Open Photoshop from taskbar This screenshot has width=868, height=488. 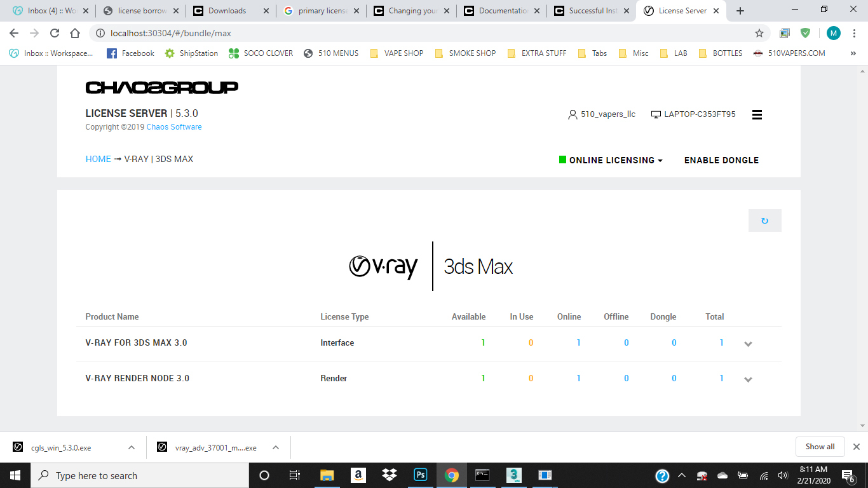click(420, 475)
